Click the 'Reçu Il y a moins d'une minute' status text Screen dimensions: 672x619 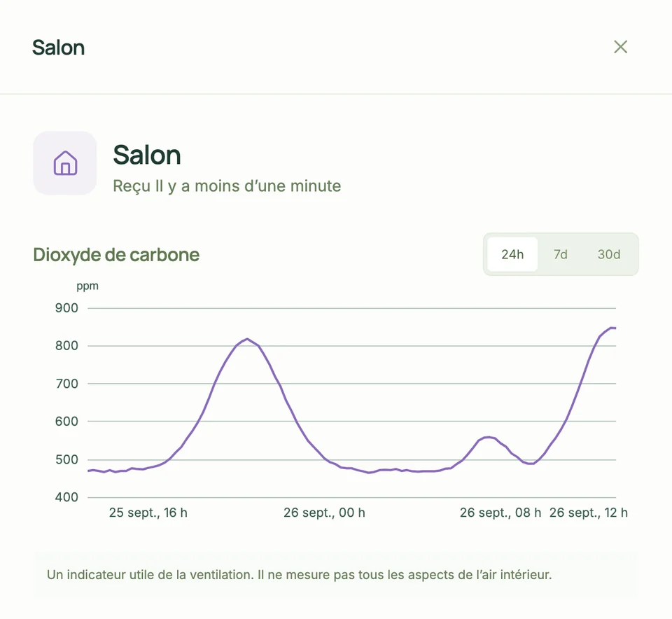click(x=227, y=186)
